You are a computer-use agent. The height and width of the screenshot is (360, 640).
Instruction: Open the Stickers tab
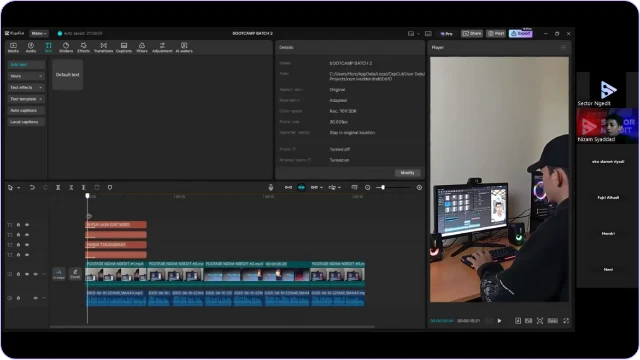(x=66, y=47)
